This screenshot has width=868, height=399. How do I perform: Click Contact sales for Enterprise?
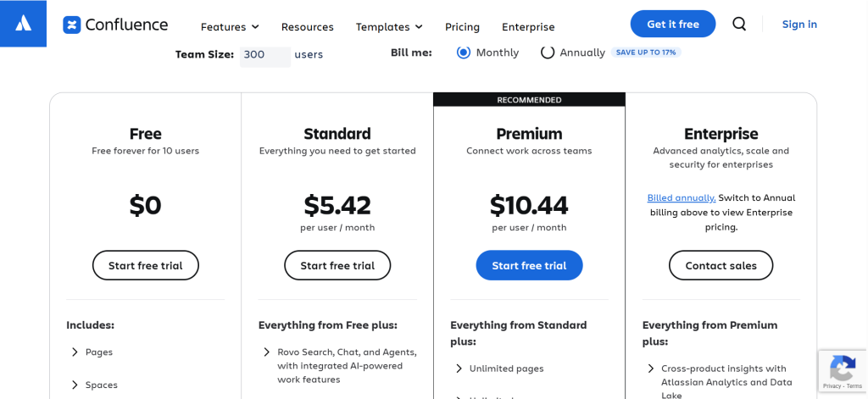click(x=721, y=265)
